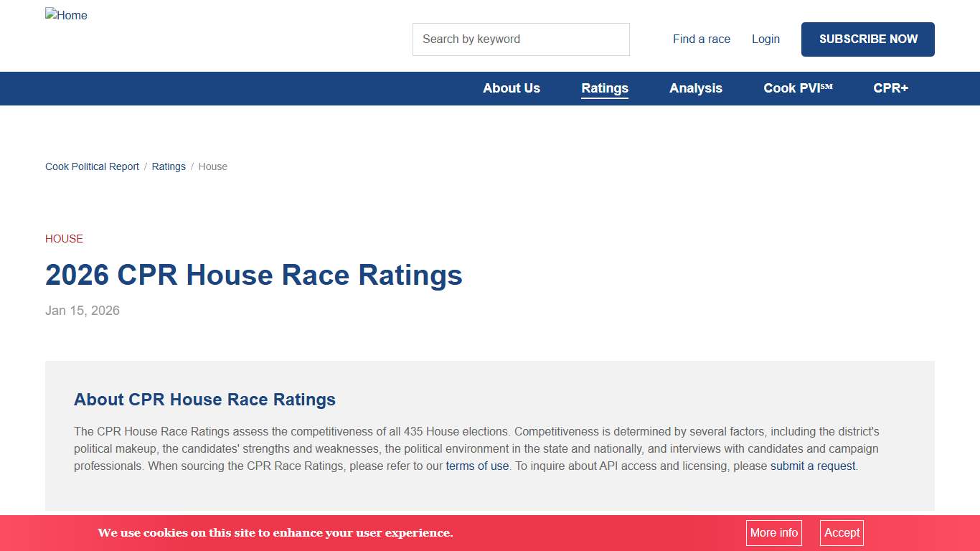Viewport: 980px width, 551px height.
Task: Click the Cook Political Report breadcrumb
Action: pyautogui.click(x=92, y=166)
